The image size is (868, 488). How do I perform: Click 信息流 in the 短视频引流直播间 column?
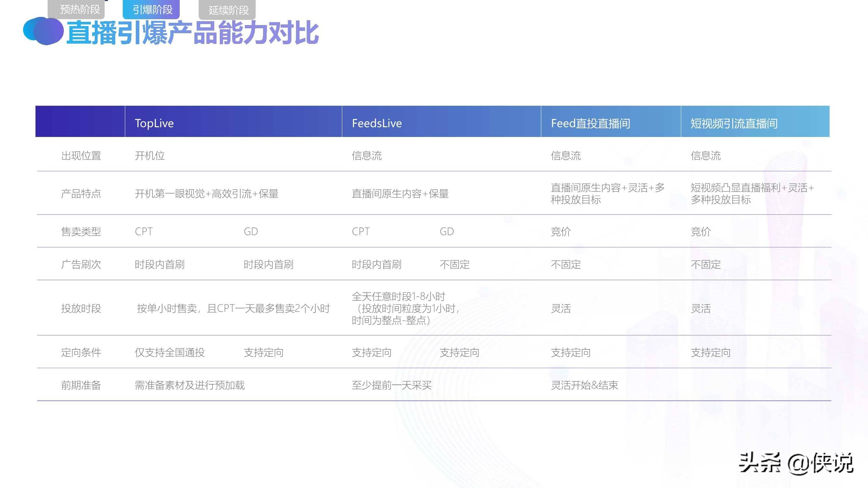(x=706, y=156)
